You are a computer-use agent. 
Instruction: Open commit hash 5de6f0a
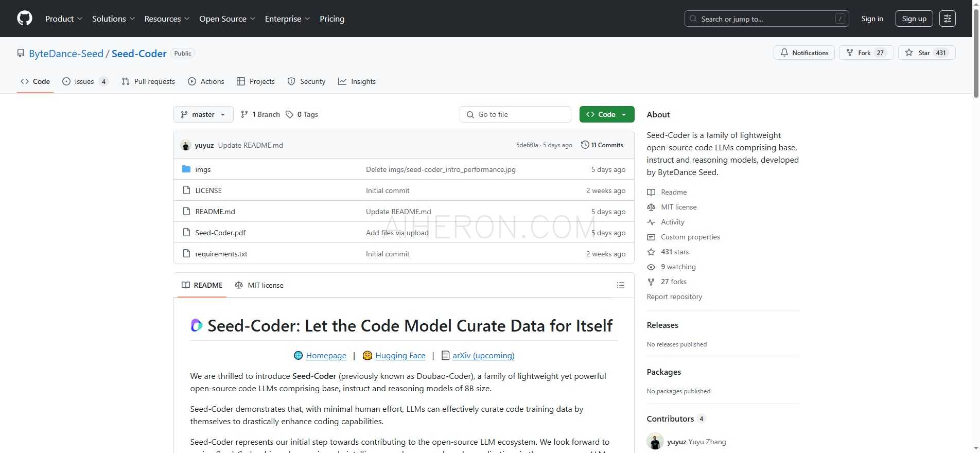[527, 145]
